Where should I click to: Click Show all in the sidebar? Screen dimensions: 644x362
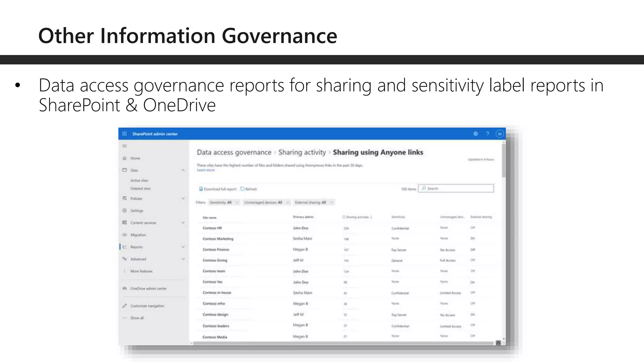pyautogui.click(x=137, y=318)
